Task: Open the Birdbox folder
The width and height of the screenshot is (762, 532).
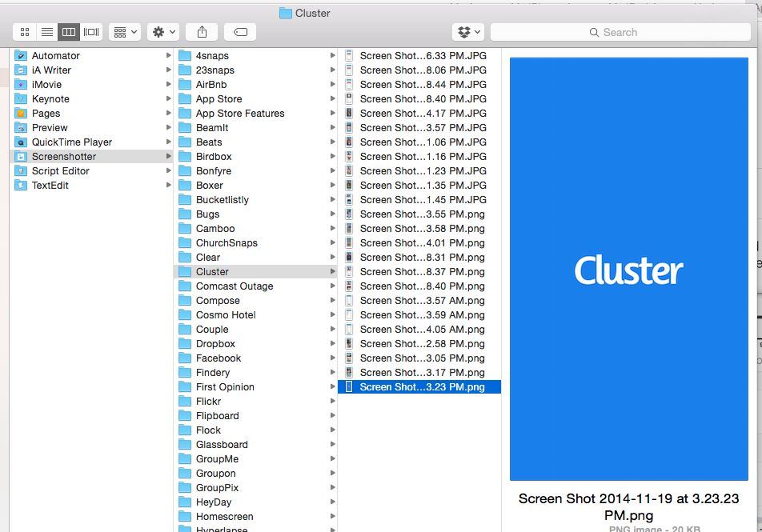Action: [255, 157]
